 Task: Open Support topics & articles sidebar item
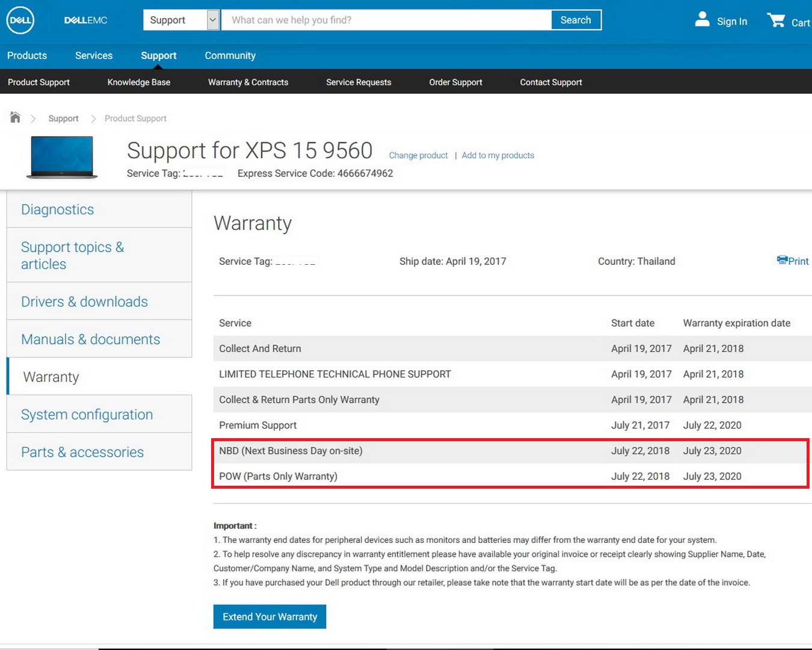coord(99,255)
